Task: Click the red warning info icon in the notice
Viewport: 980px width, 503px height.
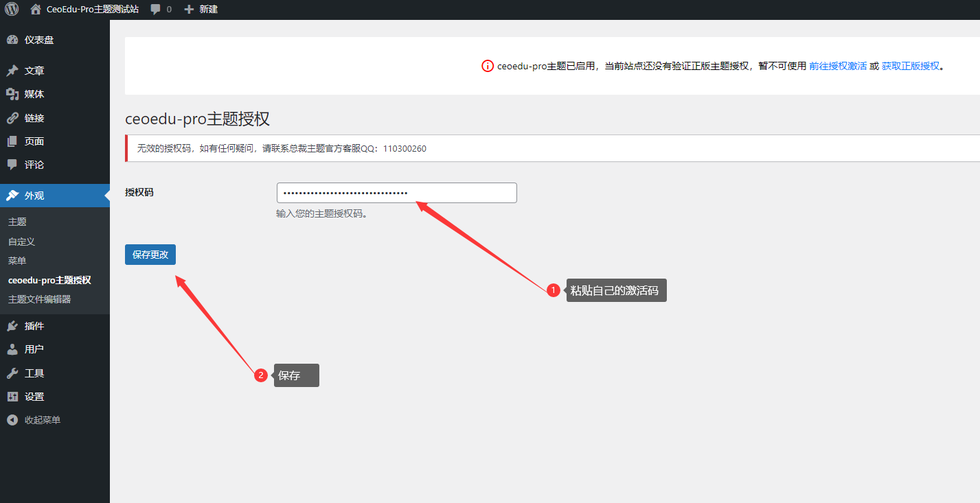Action: tap(488, 67)
